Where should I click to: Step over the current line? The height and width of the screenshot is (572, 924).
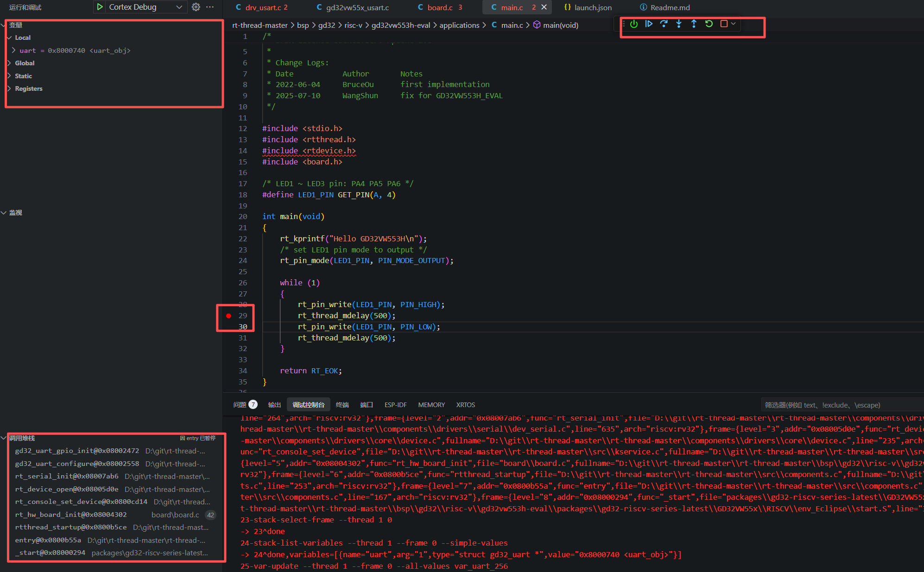(664, 24)
